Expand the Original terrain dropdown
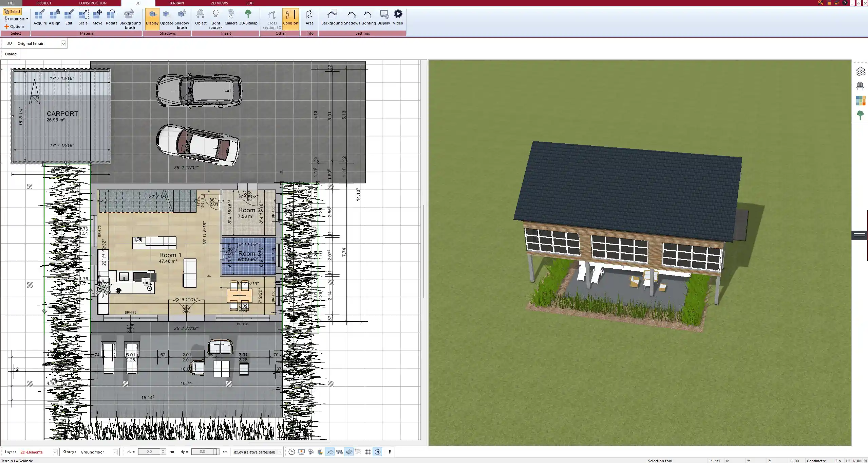868x463 pixels. (x=63, y=43)
